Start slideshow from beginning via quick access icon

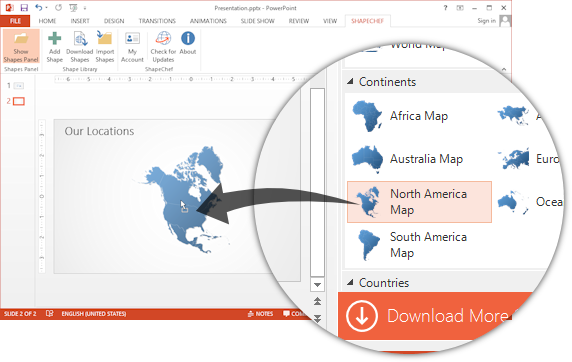click(73, 8)
